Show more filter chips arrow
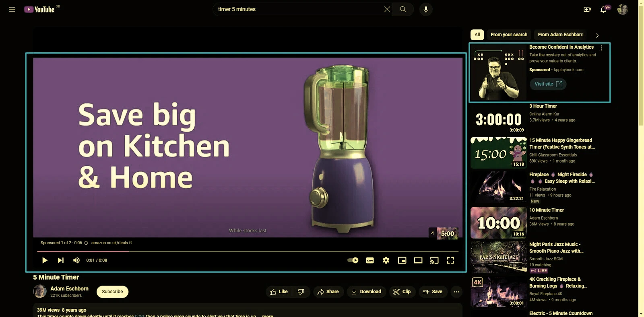The image size is (644, 317). click(x=597, y=35)
